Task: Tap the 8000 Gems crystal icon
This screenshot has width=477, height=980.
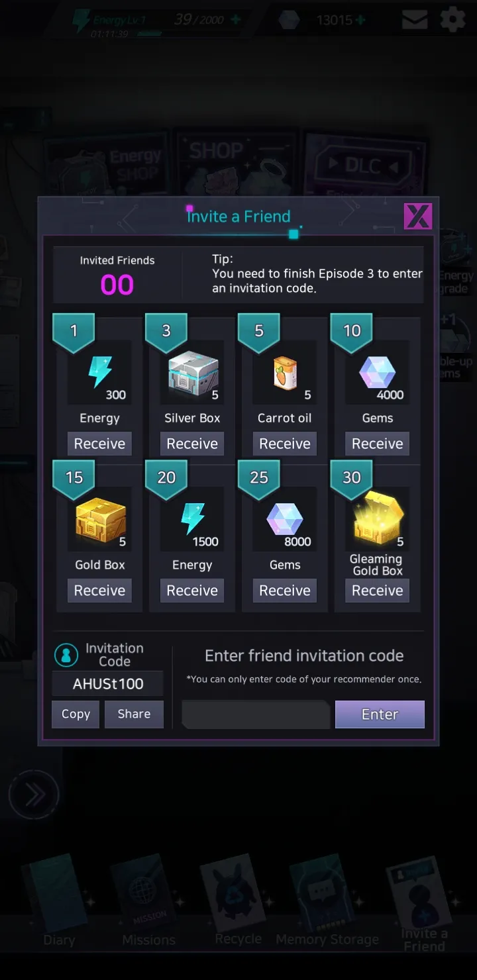Action: click(x=285, y=520)
